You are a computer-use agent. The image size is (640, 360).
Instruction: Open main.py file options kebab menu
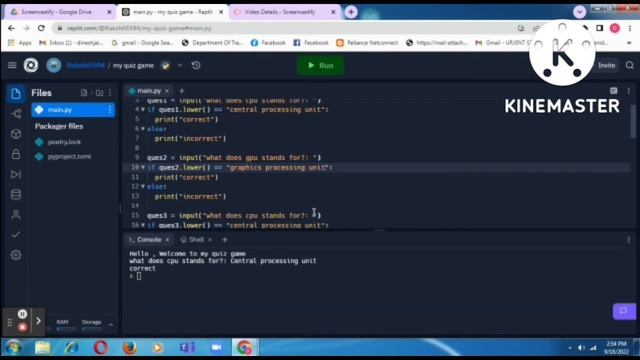[x=109, y=110]
